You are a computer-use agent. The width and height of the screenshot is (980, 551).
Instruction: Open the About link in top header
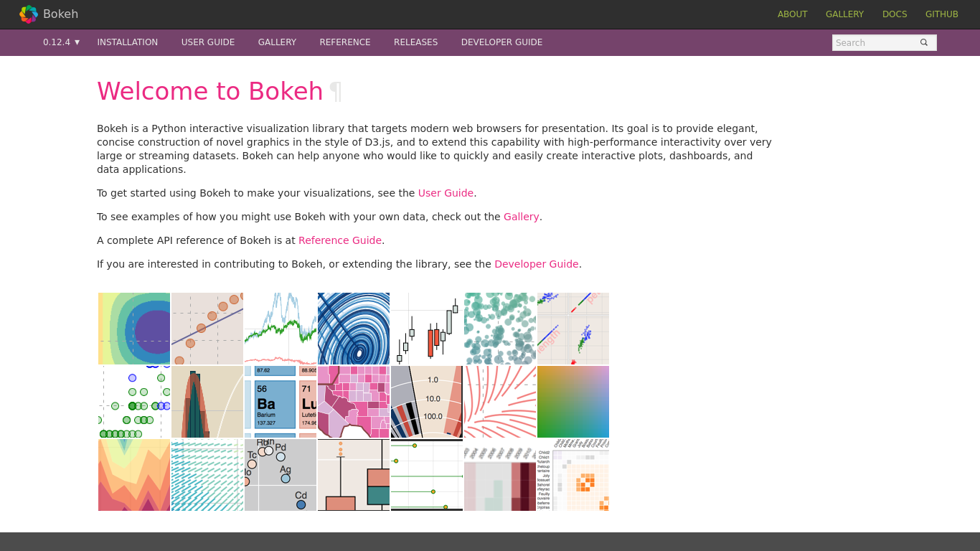(792, 14)
